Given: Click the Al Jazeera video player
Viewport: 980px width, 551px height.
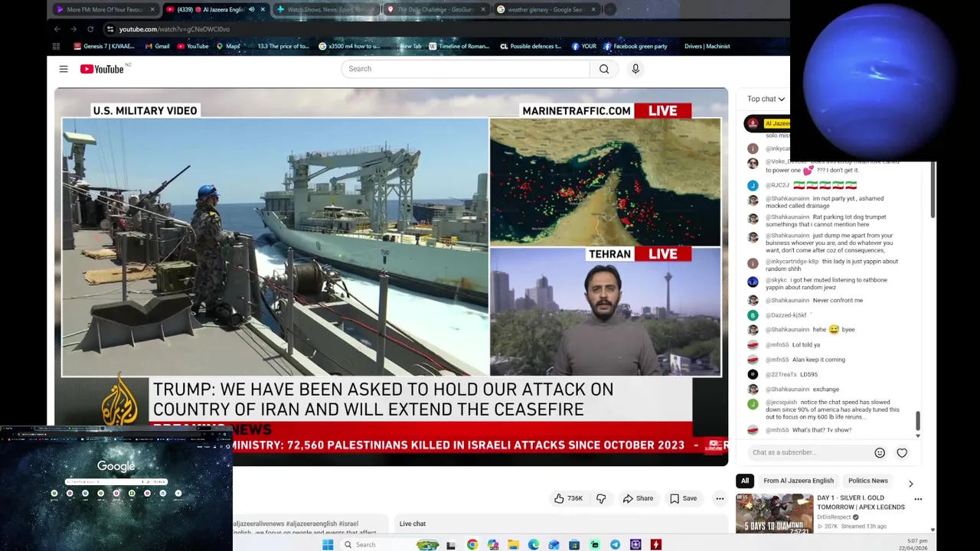Looking at the screenshot, I should (x=391, y=276).
